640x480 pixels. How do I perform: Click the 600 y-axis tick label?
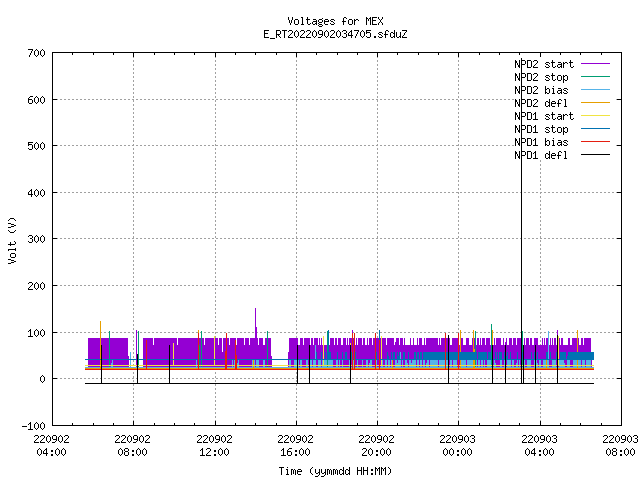click(37, 100)
